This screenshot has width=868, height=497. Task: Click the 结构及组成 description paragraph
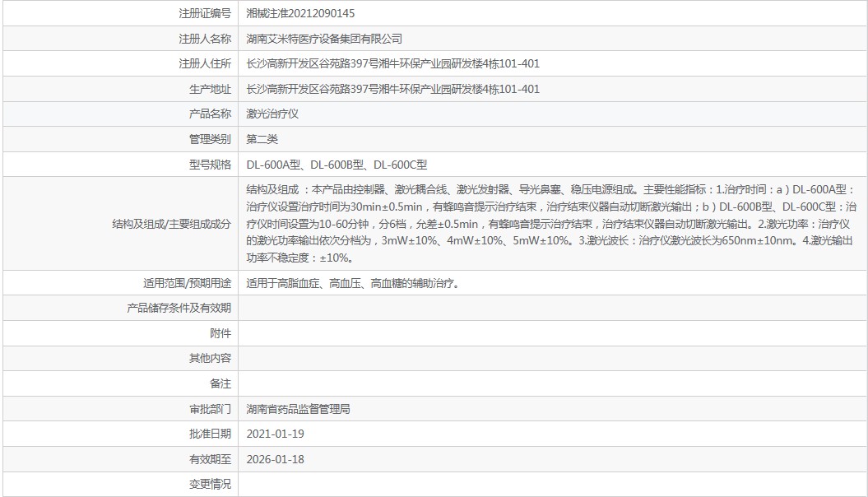[x=551, y=224]
